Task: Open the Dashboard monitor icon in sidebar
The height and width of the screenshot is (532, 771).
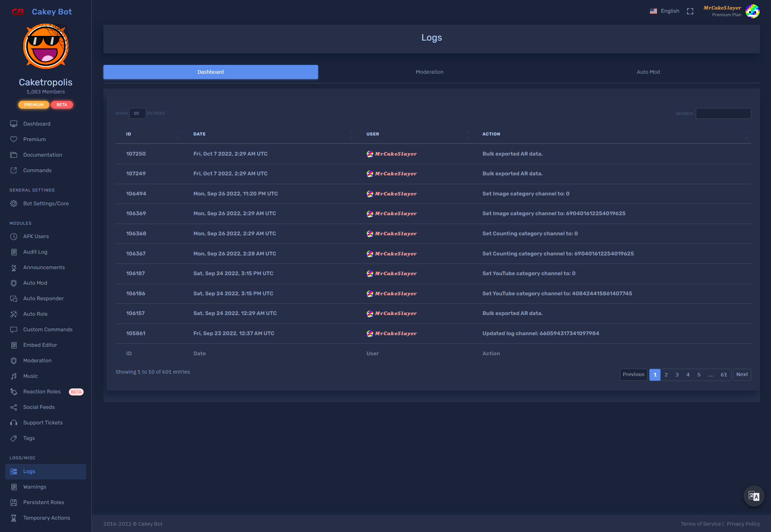Action: tap(14, 124)
